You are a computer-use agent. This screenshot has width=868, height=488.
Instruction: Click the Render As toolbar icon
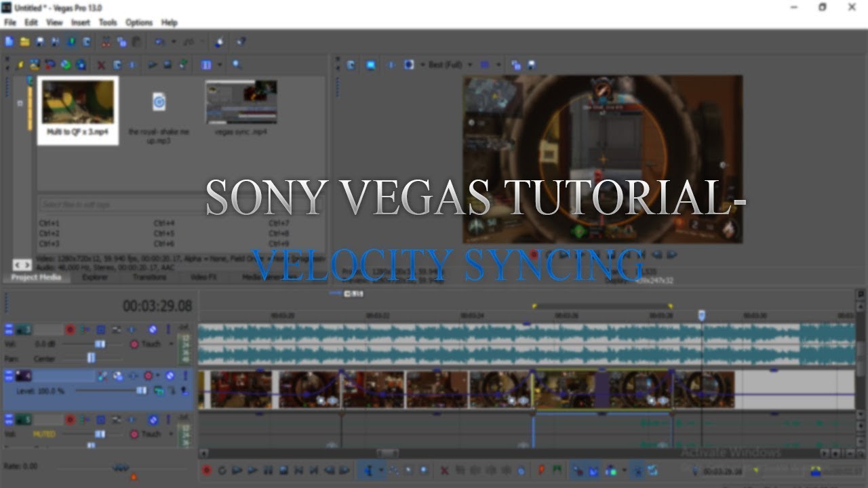coord(71,41)
